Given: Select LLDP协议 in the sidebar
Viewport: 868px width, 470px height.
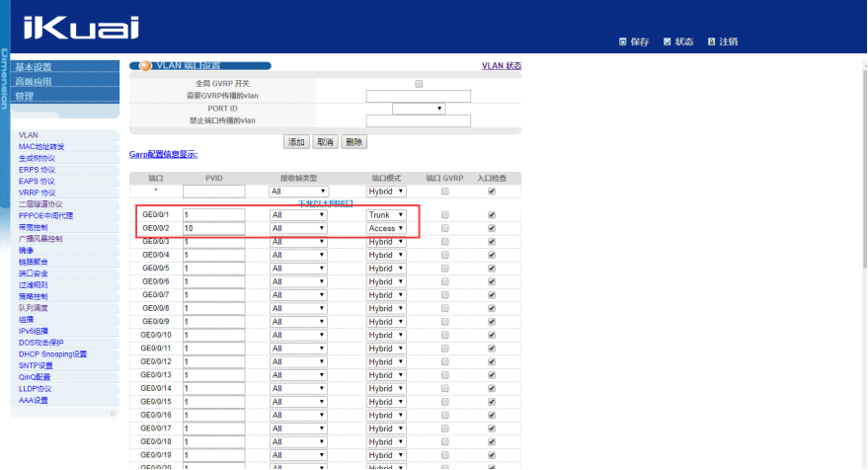Looking at the screenshot, I should [35, 389].
